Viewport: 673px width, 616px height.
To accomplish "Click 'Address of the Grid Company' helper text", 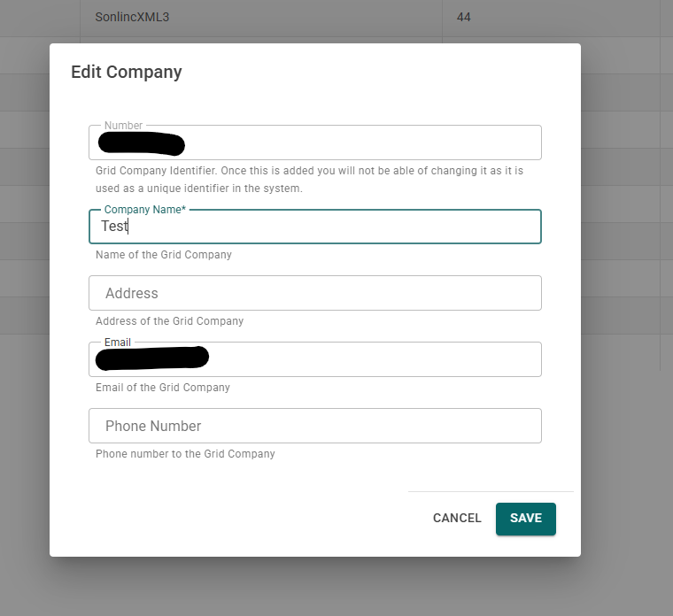I will [169, 321].
